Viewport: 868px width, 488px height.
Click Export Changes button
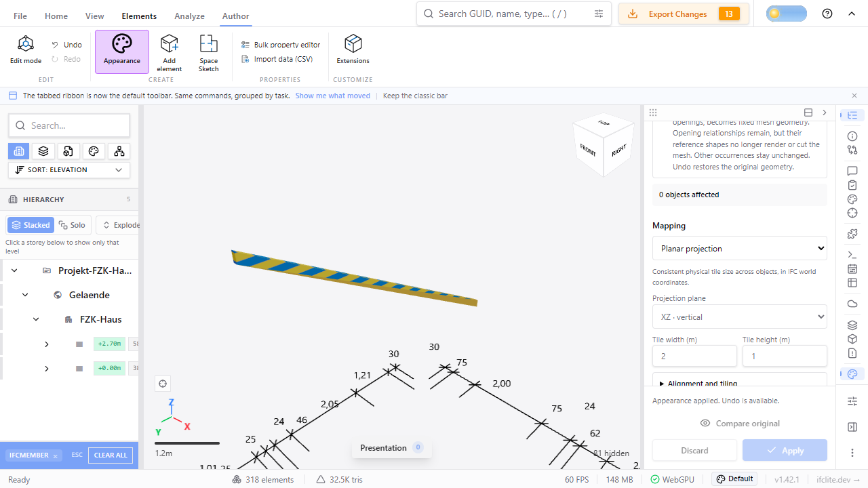click(x=684, y=14)
